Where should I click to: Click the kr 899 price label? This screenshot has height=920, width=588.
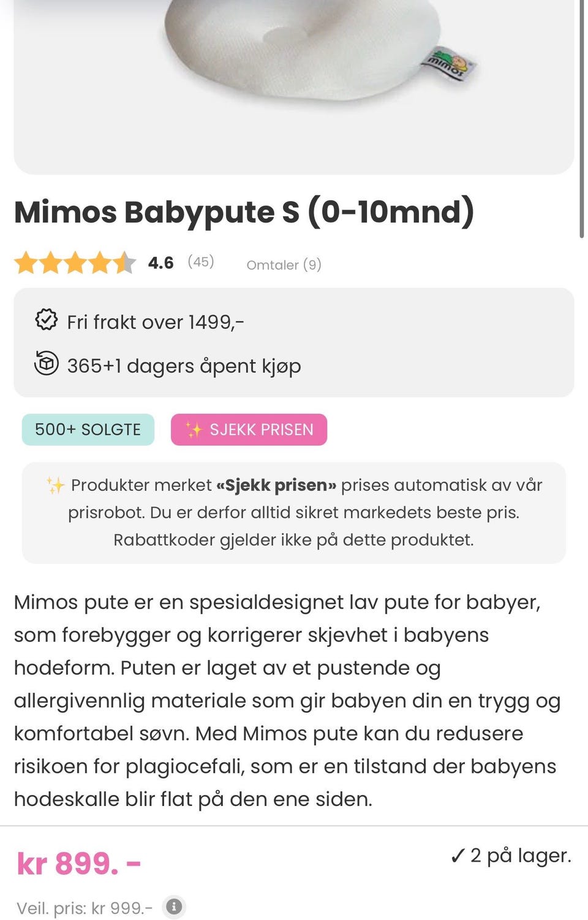click(x=79, y=864)
